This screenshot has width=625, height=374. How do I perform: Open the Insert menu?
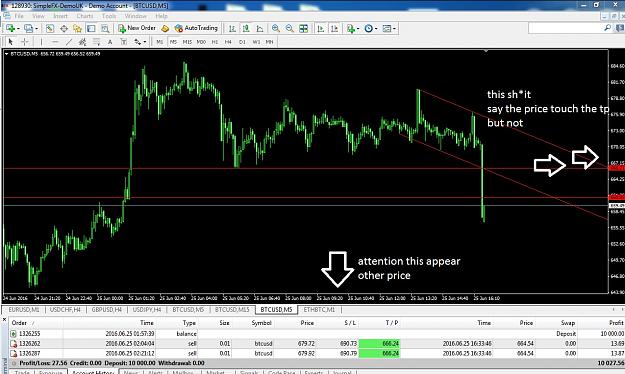60,16
